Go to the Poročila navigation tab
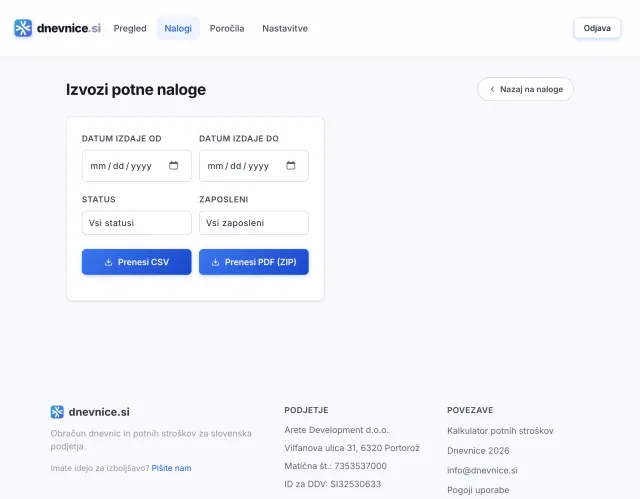This screenshot has width=640, height=499. (227, 28)
